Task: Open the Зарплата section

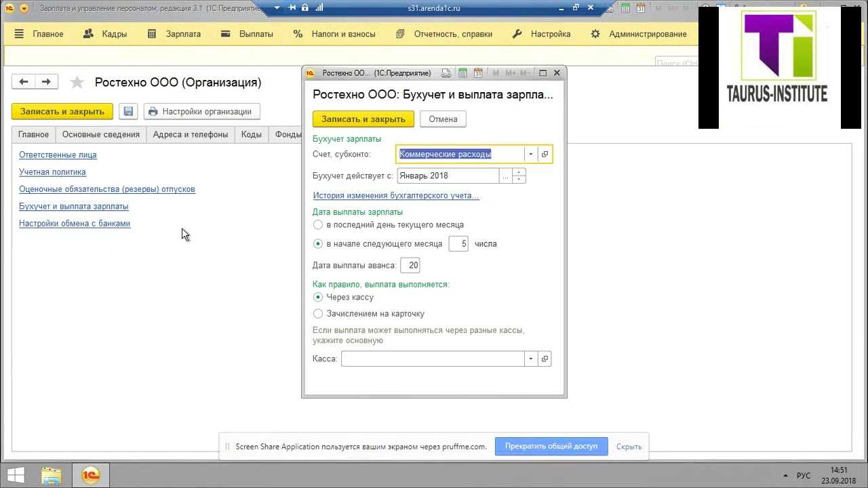Action: [174, 34]
